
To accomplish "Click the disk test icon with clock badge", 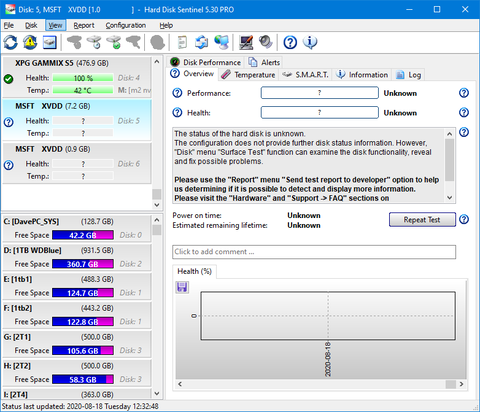I will coord(94,42).
